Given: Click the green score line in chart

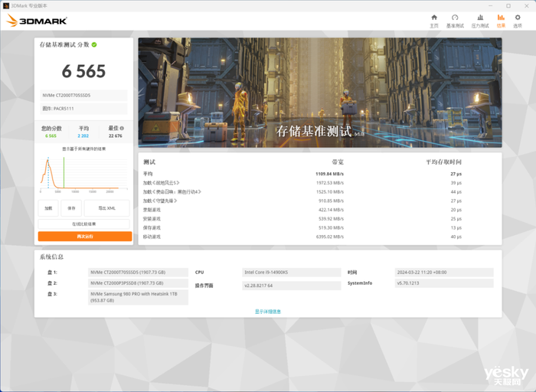Looking at the screenshot, I should point(64,172).
